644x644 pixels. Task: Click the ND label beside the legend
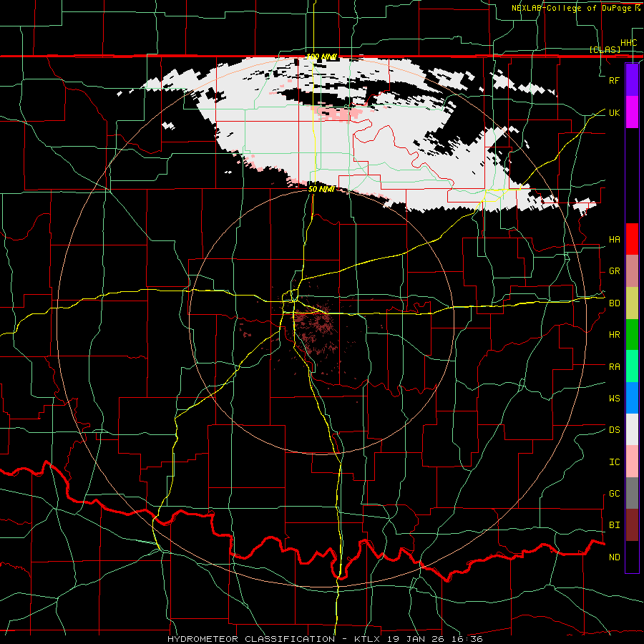[x=614, y=557]
